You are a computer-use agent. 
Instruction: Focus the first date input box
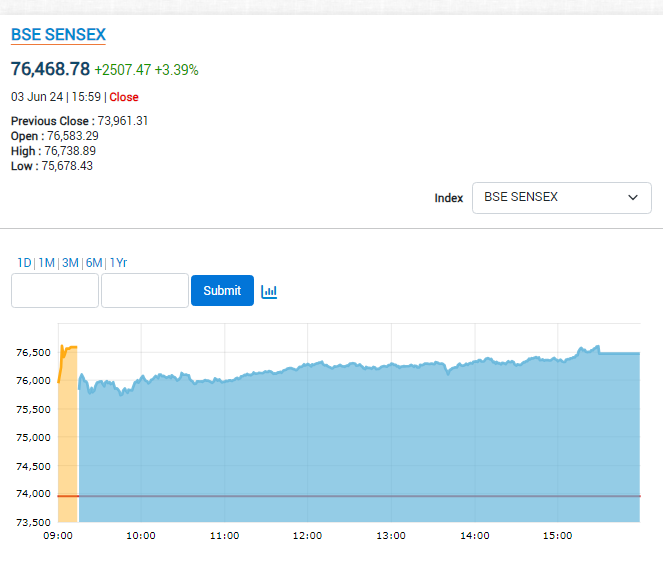[x=55, y=291]
